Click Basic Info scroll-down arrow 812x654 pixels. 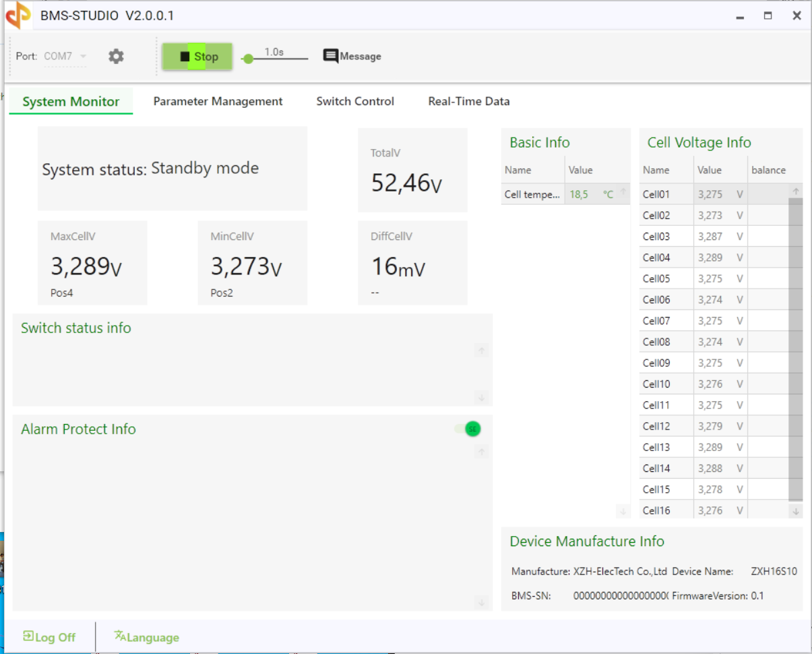[x=623, y=511]
